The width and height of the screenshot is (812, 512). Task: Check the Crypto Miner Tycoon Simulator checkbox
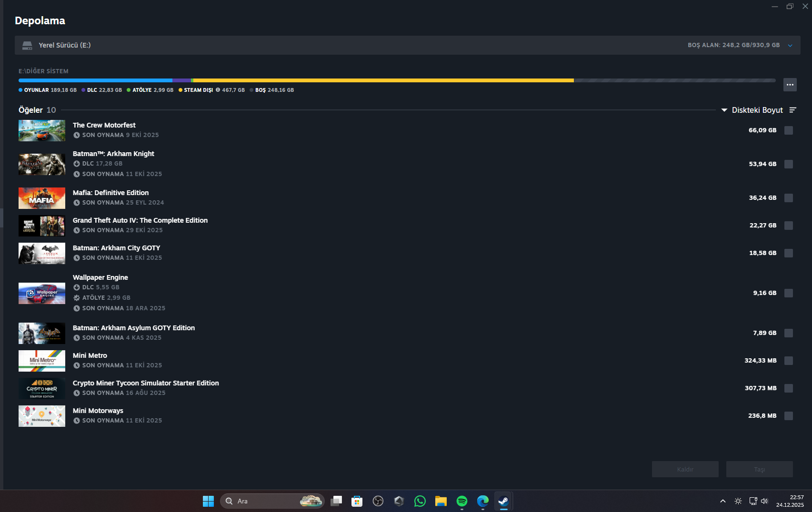coord(789,388)
